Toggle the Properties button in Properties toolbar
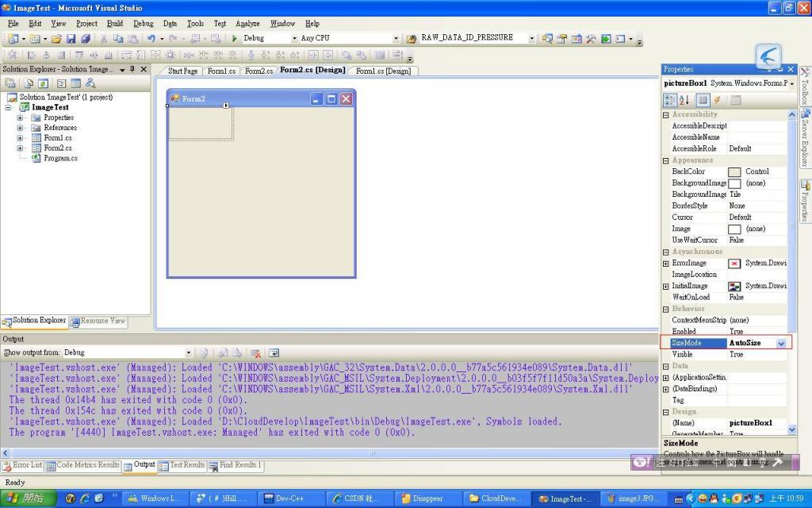 pyautogui.click(x=703, y=100)
